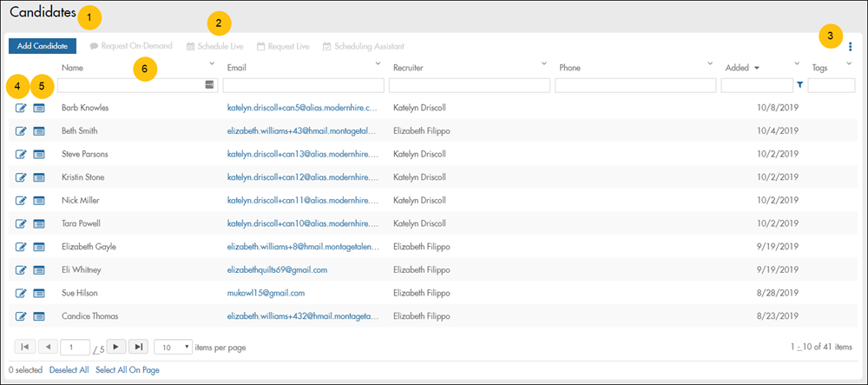
Task: Go to the next page of candidates
Action: 116,347
